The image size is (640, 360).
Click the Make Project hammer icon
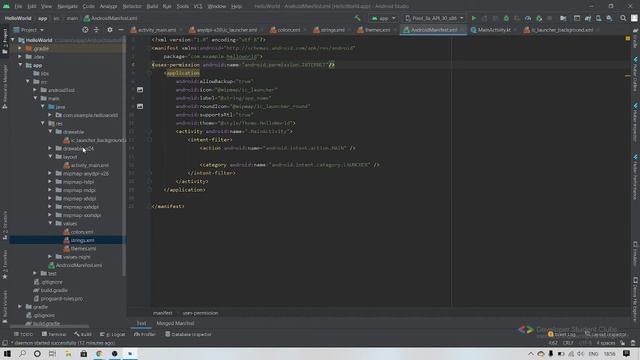(x=357, y=18)
